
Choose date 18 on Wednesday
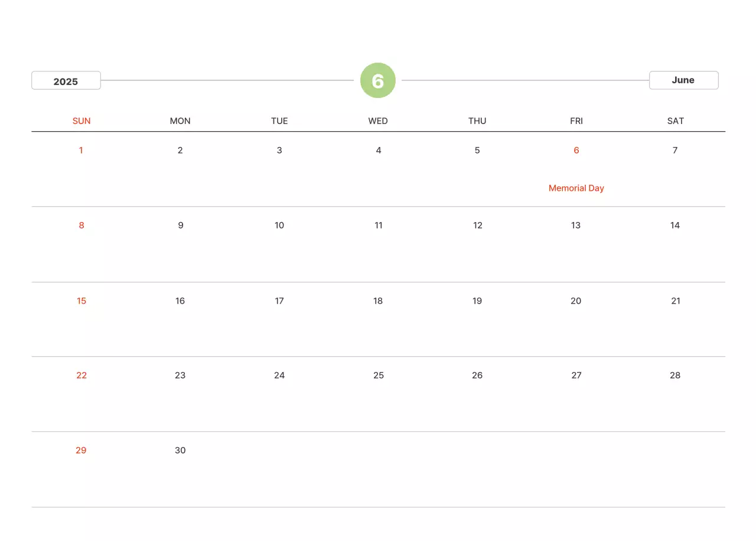click(378, 301)
